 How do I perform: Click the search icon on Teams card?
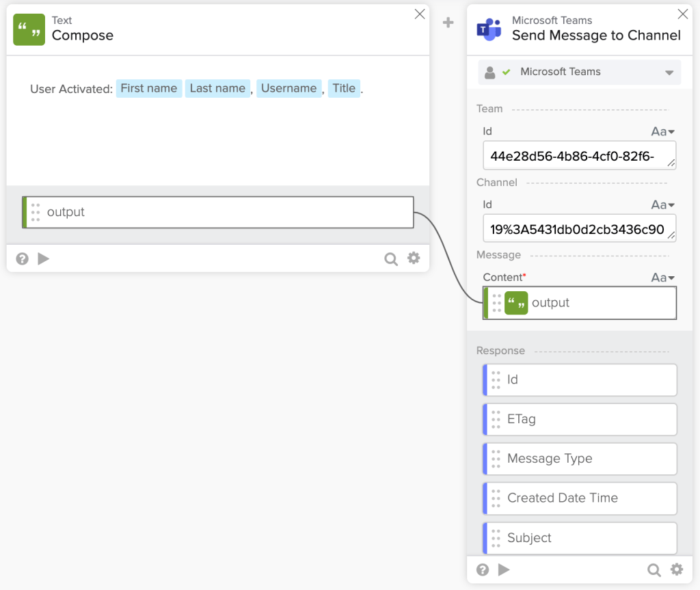[654, 569]
